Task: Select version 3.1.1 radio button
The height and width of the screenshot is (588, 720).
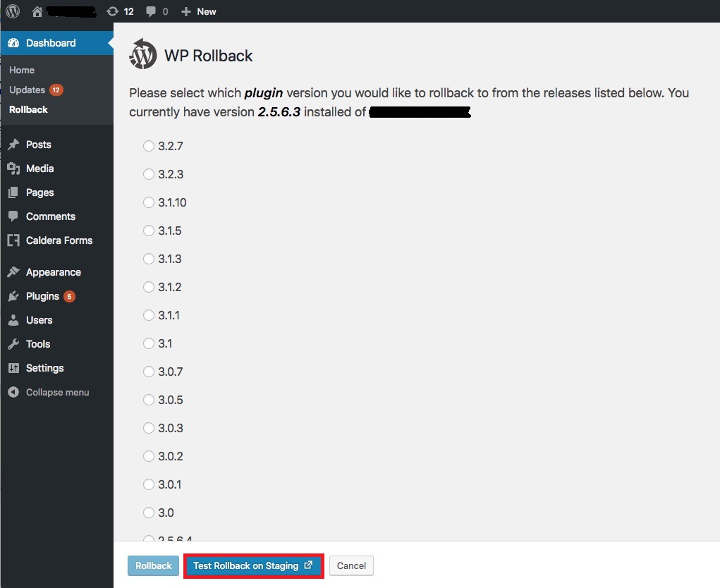Action: click(148, 315)
